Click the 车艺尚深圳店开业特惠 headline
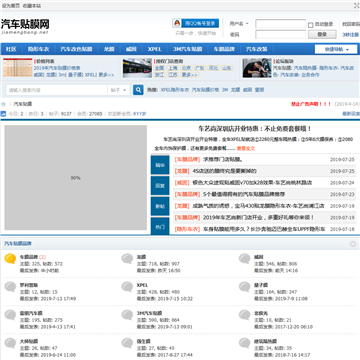Viewport: 360px width, 360px height. click(255, 129)
